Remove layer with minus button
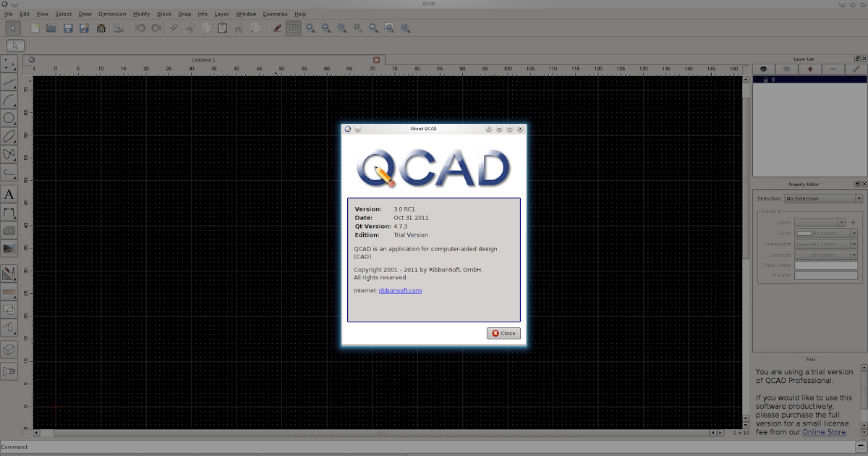The height and width of the screenshot is (456, 868). pos(833,69)
